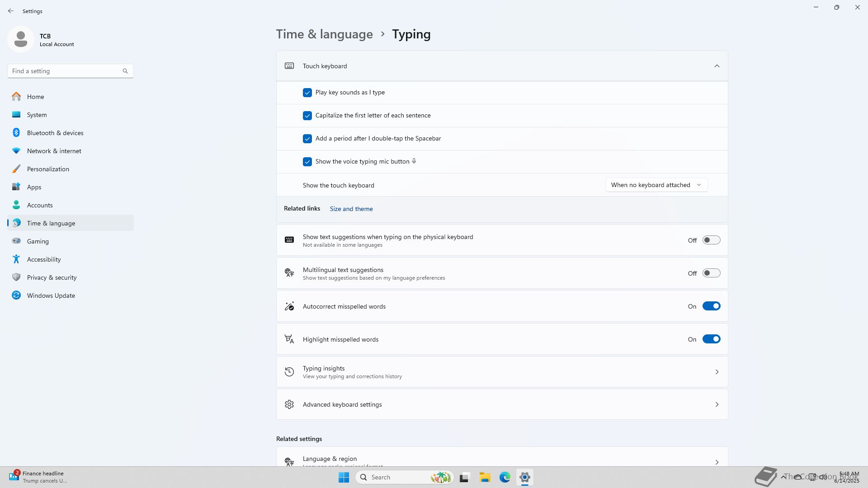868x488 pixels.
Task: Click the Typing insights history icon
Action: point(289,372)
